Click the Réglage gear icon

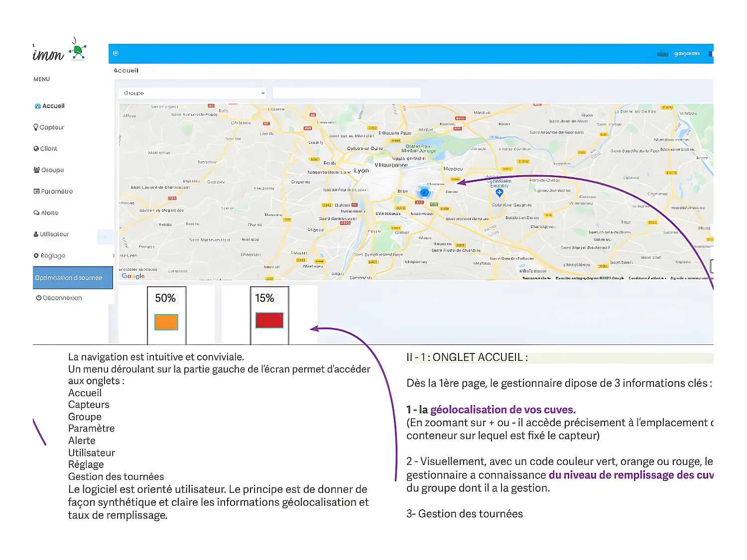point(36,256)
